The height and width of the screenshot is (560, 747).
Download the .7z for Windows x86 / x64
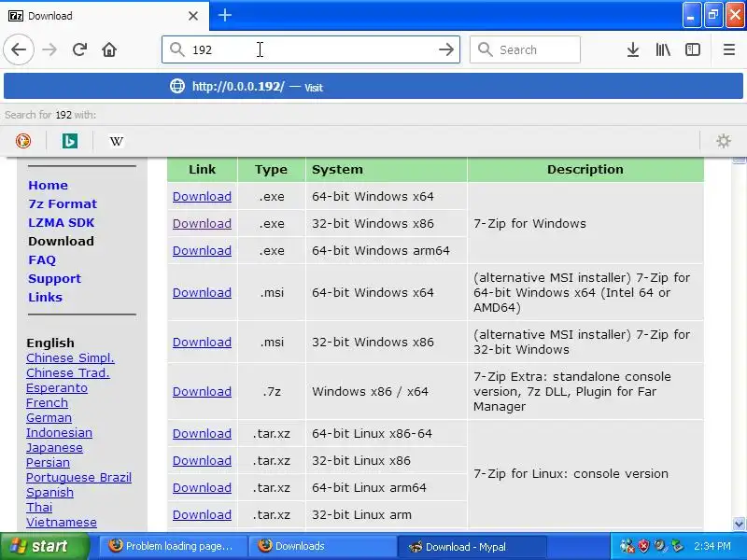pos(202,391)
